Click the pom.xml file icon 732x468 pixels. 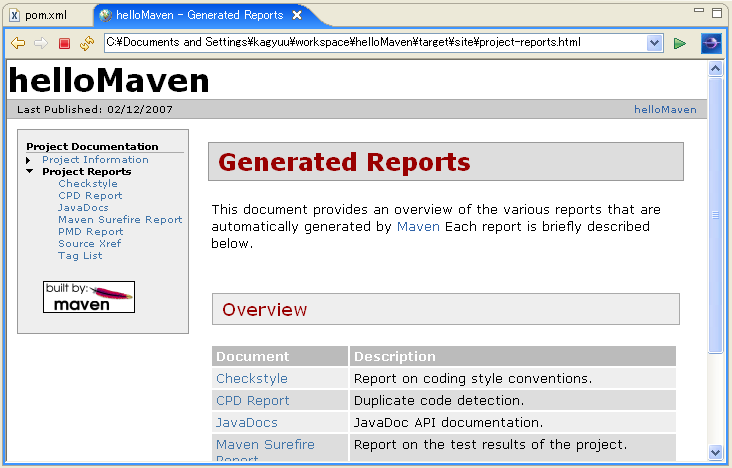pos(15,15)
